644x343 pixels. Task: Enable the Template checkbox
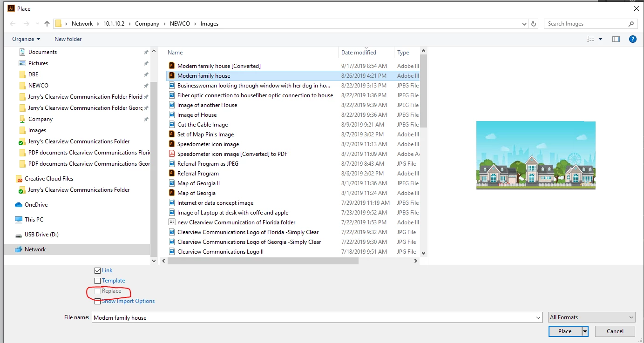[97, 281]
